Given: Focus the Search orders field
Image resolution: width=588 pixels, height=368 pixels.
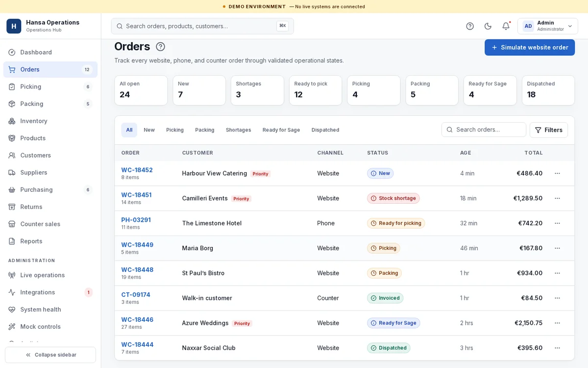Looking at the screenshot, I should point(484,130).
